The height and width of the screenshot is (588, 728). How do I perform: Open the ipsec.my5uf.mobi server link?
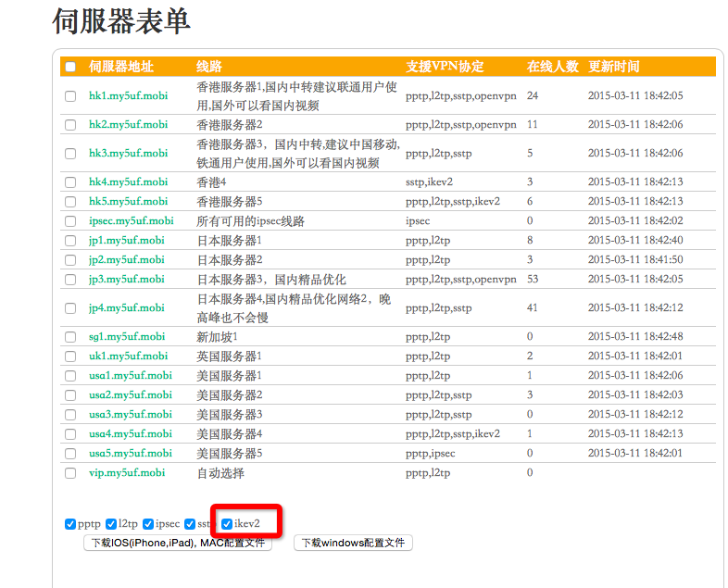click(x=131, y=220)
